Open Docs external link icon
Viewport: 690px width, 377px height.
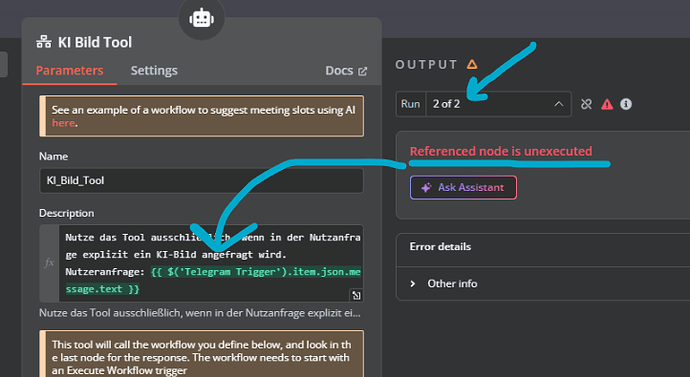(x=363, y=71)
